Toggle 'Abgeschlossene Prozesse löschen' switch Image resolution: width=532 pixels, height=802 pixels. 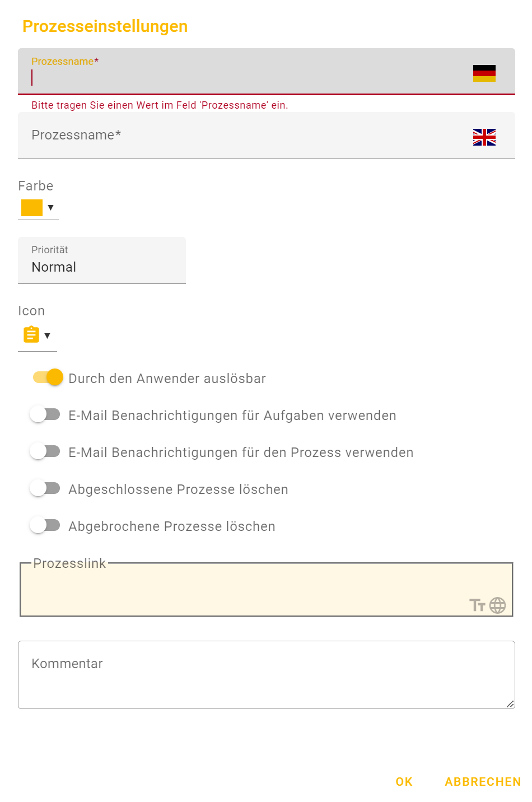(45, 488)
